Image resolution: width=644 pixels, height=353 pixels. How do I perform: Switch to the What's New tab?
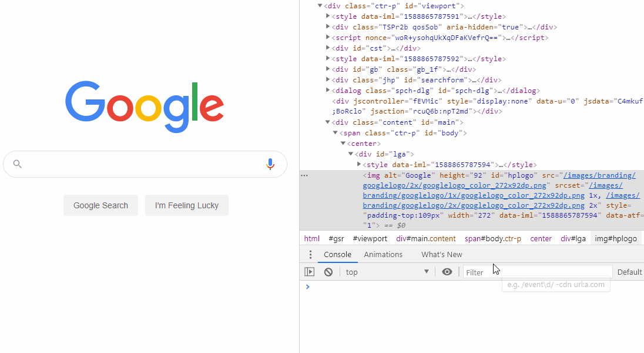coord(441,255)
